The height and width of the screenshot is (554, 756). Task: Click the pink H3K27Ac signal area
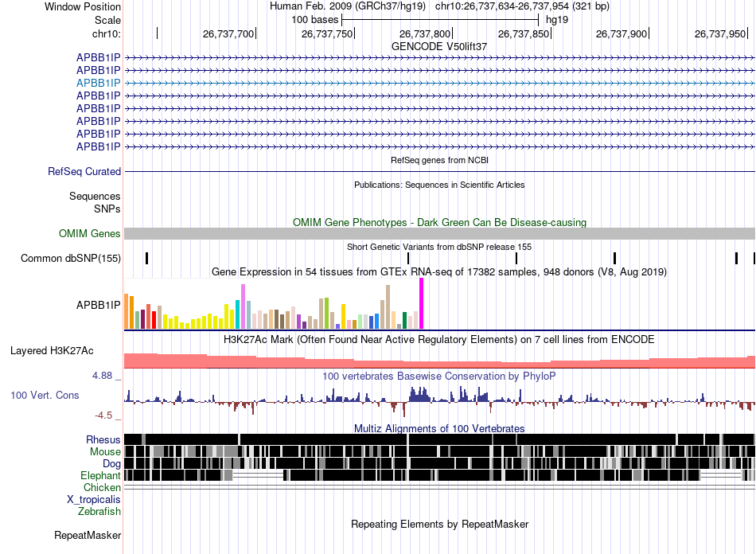tap(440, 363)
